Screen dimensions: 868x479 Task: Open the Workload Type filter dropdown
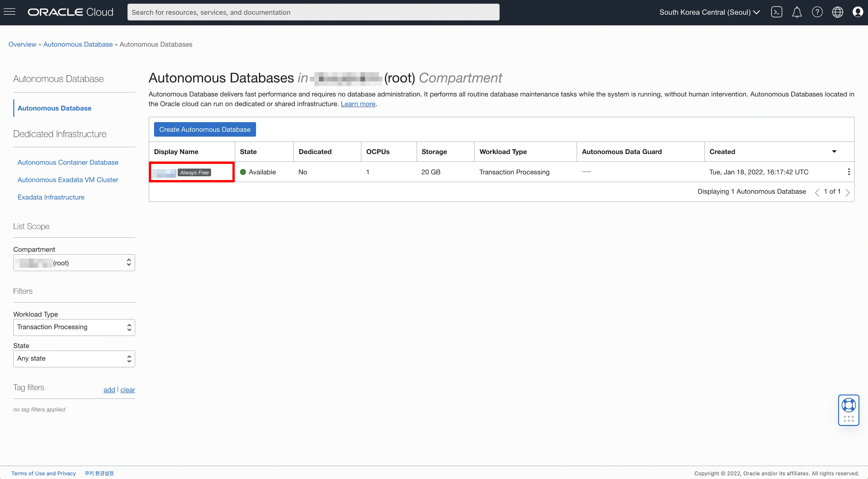point(74,327)
